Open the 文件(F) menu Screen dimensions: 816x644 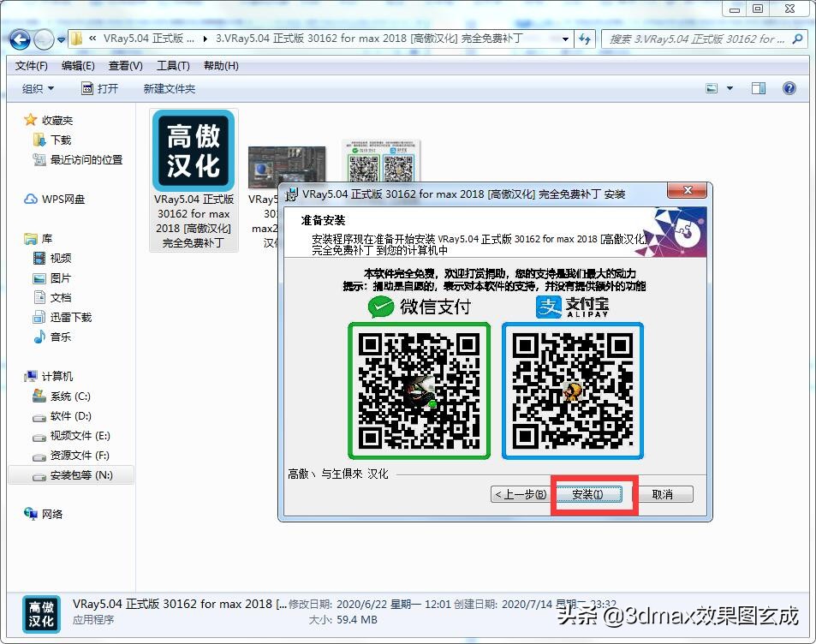tap(31, 66)
